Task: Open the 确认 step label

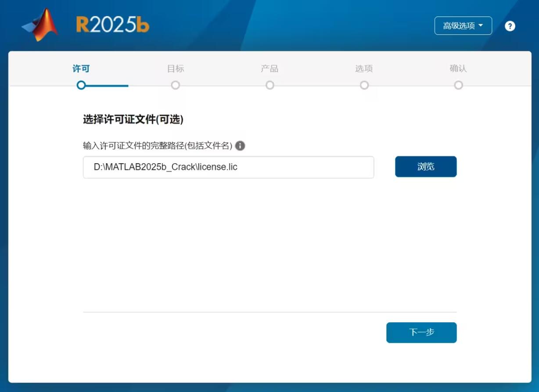Action: coord(458,68)
